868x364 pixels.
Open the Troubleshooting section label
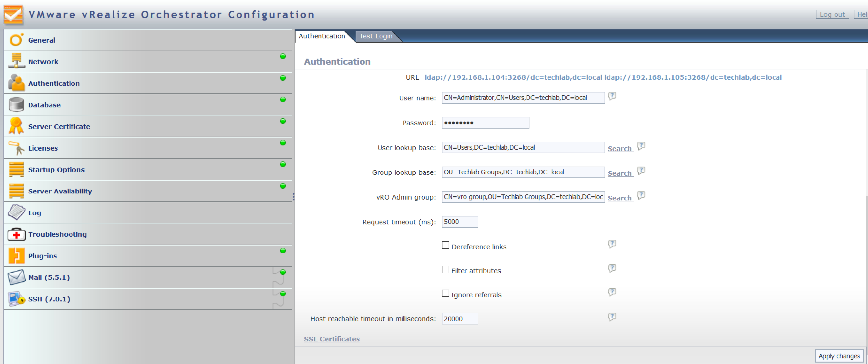click(57, 234)
